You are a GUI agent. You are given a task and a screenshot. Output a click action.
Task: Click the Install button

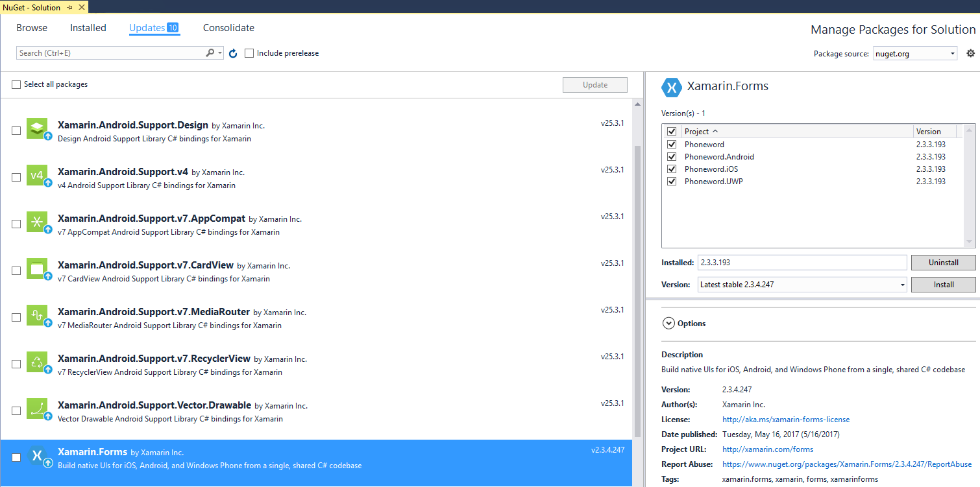(943, 285)
